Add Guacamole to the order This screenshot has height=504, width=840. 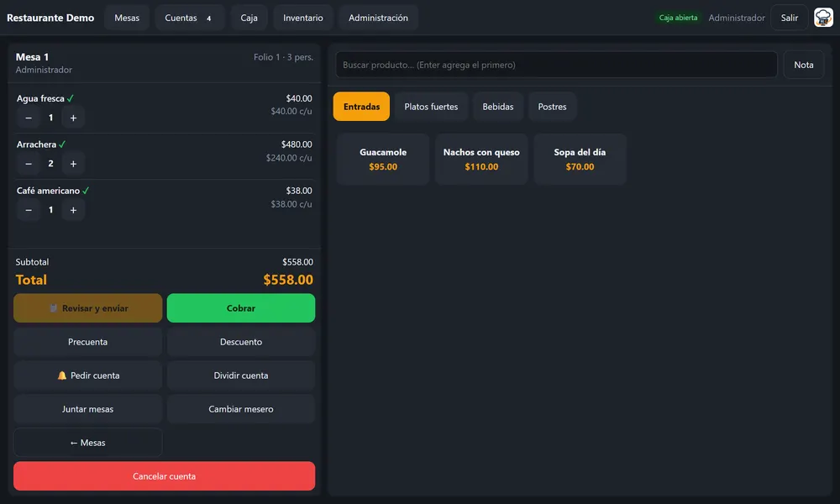(383, 159)
